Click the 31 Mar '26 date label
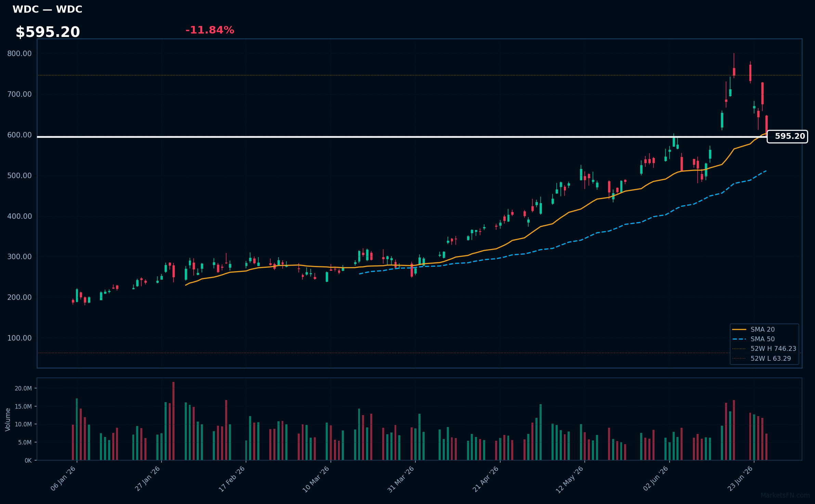 click(401, 479)
